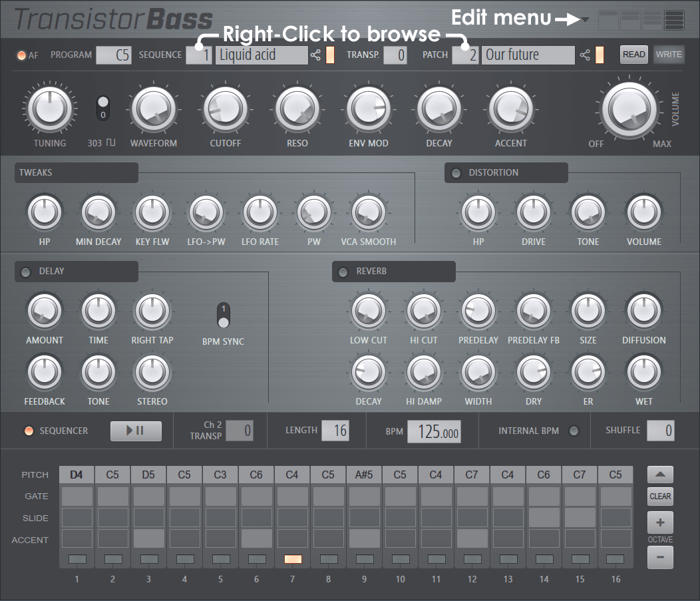Click the orange indicator next to the sequence share icon
Image resolution: width=700 pixels, height=601 pixels.
pyautogui.click(x=330, y=55)
